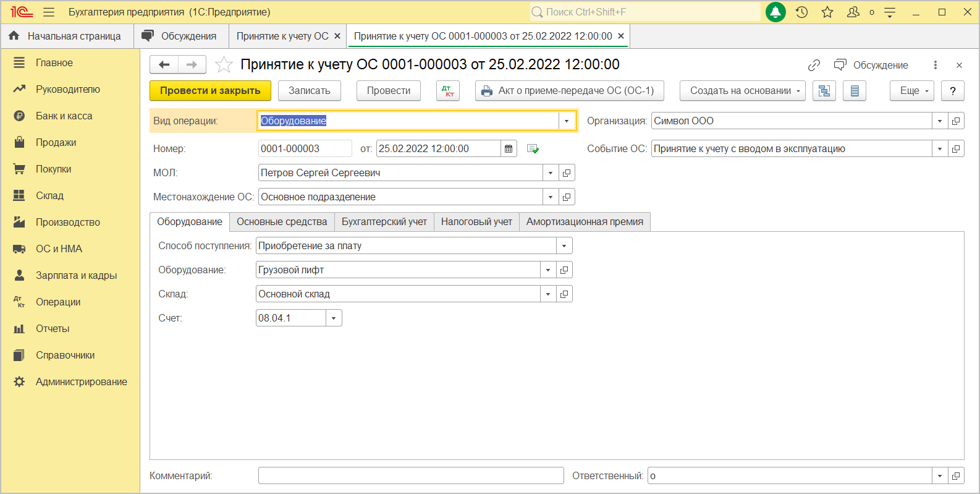Image resolution: width=980 pixels, height=494 pixels.
Task: Expand Склад dropdown list
Action: pos(548,294)
